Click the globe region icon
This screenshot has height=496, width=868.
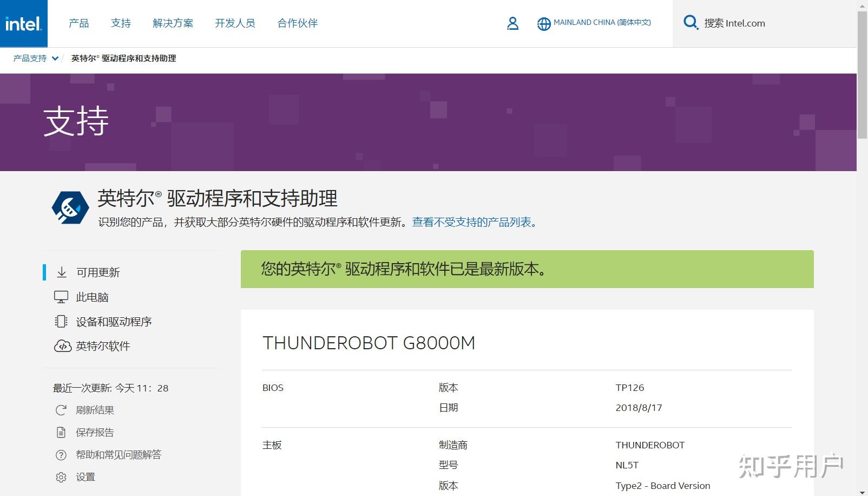click(544, 24)
